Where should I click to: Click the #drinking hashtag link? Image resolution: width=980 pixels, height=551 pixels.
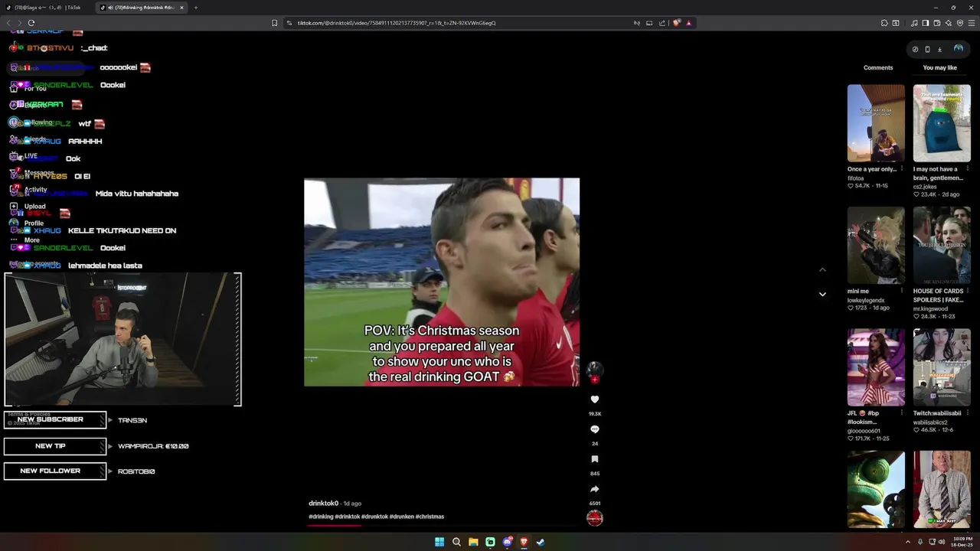(x=321, y=517)
